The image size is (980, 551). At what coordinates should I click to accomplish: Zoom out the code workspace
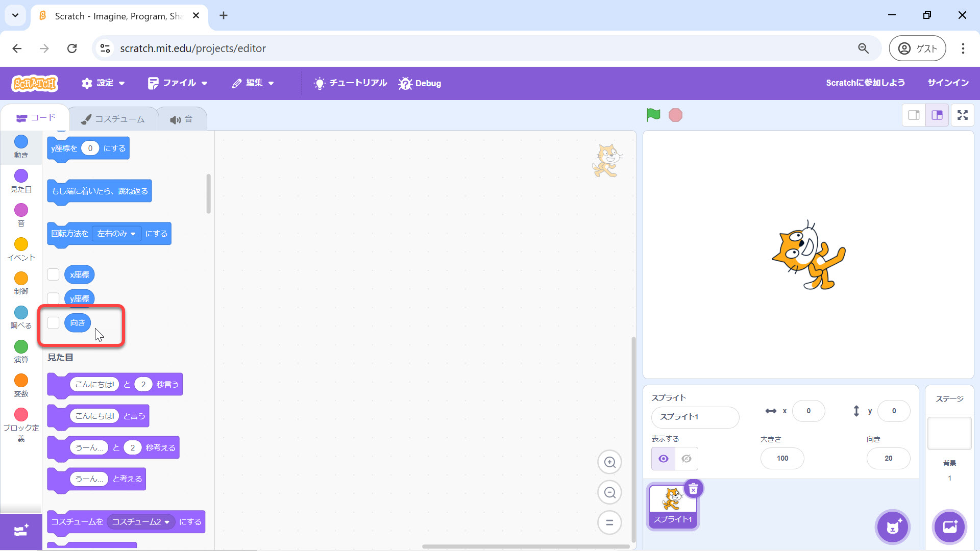point(609,493)
